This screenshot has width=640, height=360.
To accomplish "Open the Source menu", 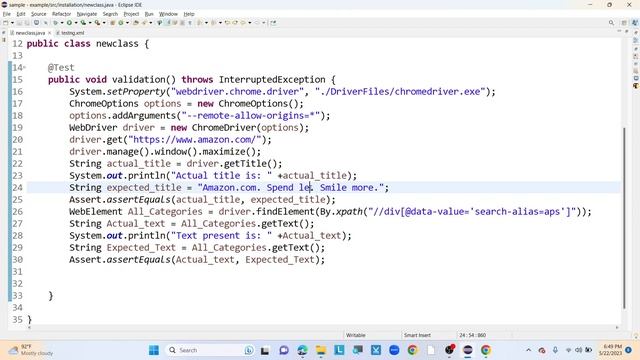I will tap(39, 14).
